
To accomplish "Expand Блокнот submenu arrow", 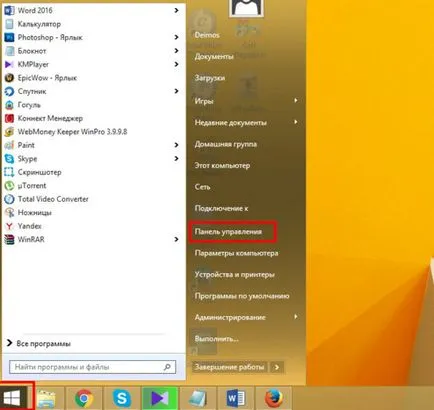I will coord(176,51).
